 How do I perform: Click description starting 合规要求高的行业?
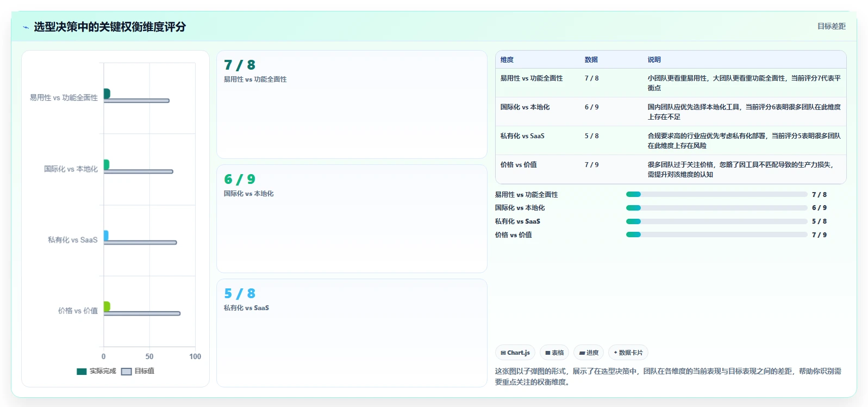[744, 140]
